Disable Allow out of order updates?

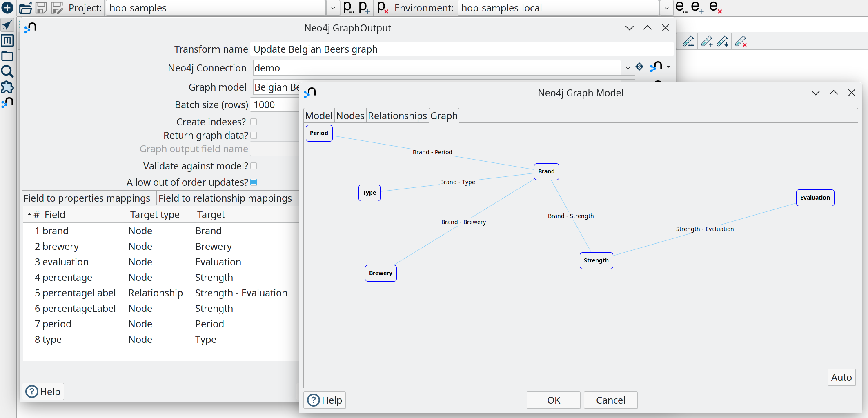(x=254, y=182)
